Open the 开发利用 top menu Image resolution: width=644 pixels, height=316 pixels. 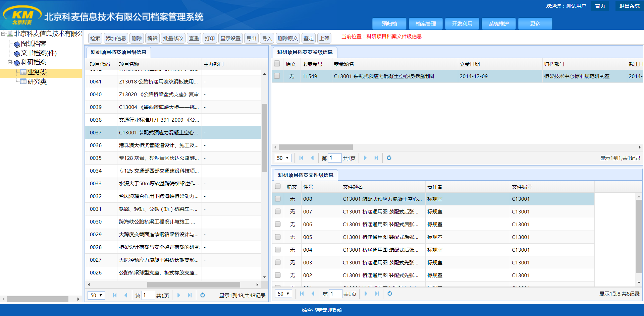coord(462,24)
